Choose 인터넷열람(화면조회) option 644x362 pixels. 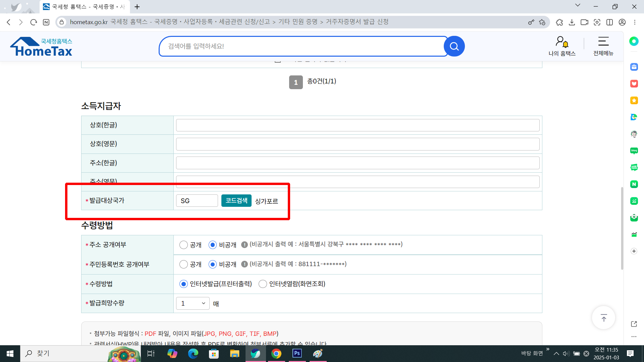coord(263,284)
